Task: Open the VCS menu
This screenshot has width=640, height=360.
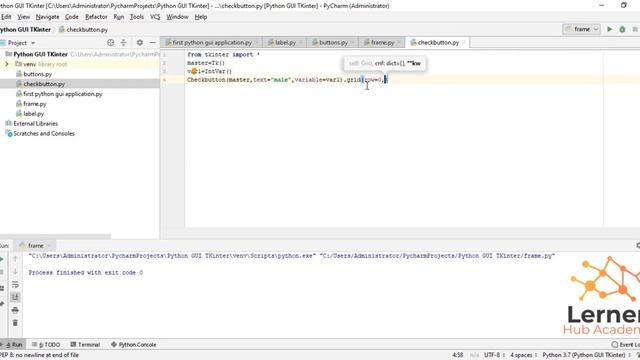Action: click(x=155, y=17)
